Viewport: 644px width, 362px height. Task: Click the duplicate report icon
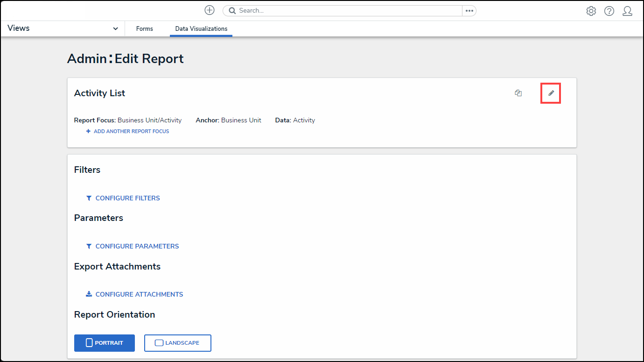coord(518,93)
